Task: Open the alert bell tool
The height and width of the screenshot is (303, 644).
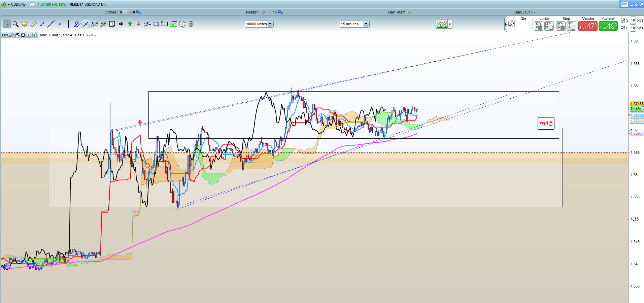Action: 24,24
